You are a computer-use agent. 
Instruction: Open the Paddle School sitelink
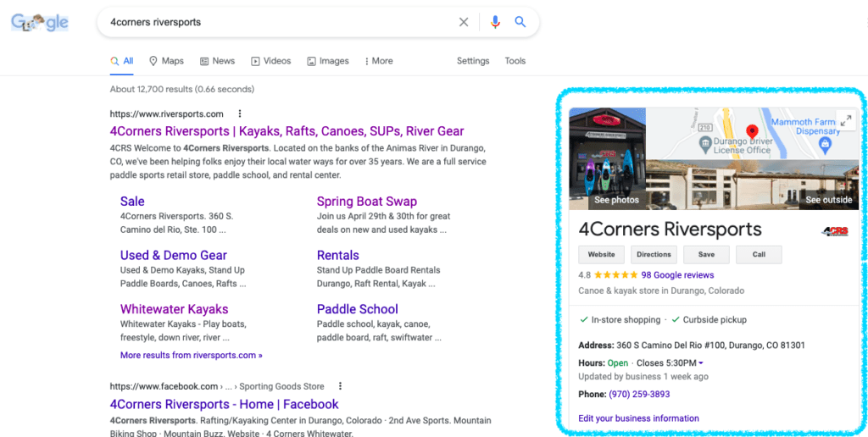pyautogui.click(x=358, y=308)
